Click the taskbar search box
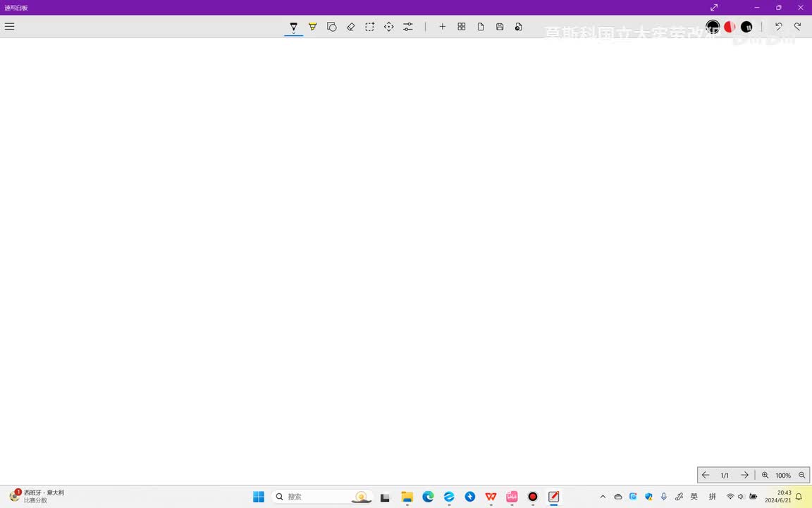 coord(321,497)
